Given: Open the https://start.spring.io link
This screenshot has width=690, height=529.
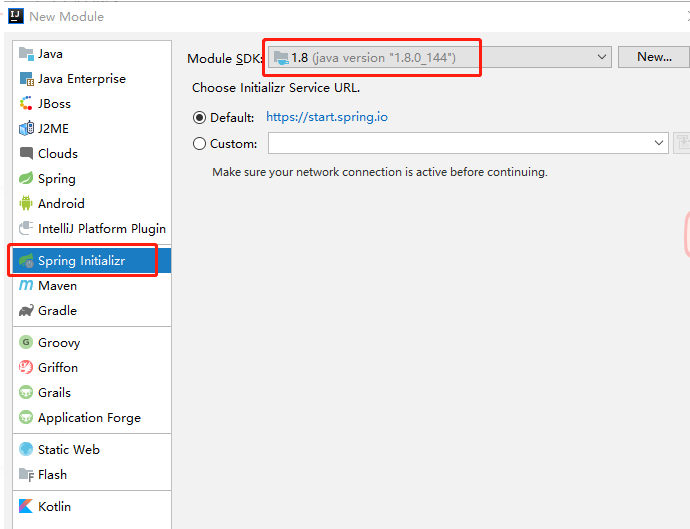Looking at the screenshot, I should 327,117.
